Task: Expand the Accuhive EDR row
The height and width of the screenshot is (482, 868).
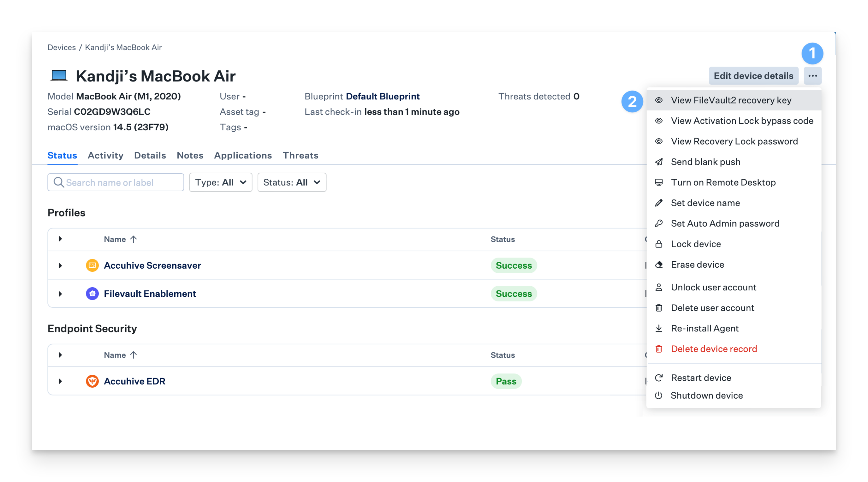Action: tap(60, 381)
